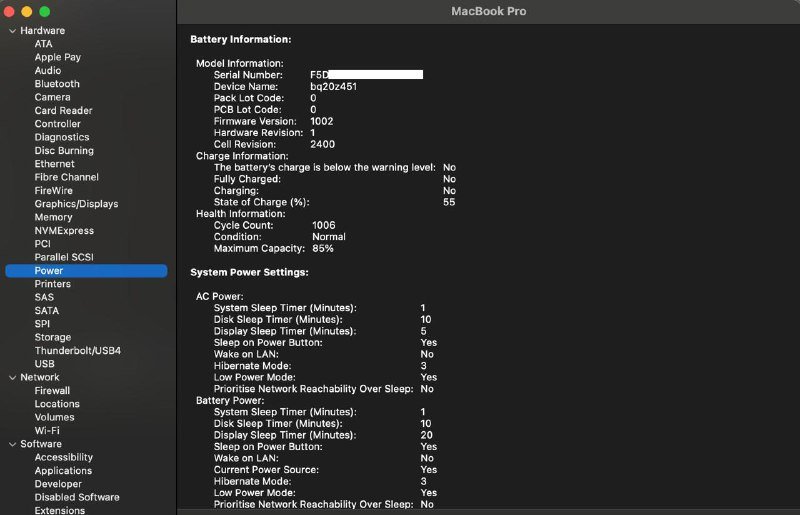Click the Battery Information heading
Viewport: 800px width, 515px height.
[241, 39]
